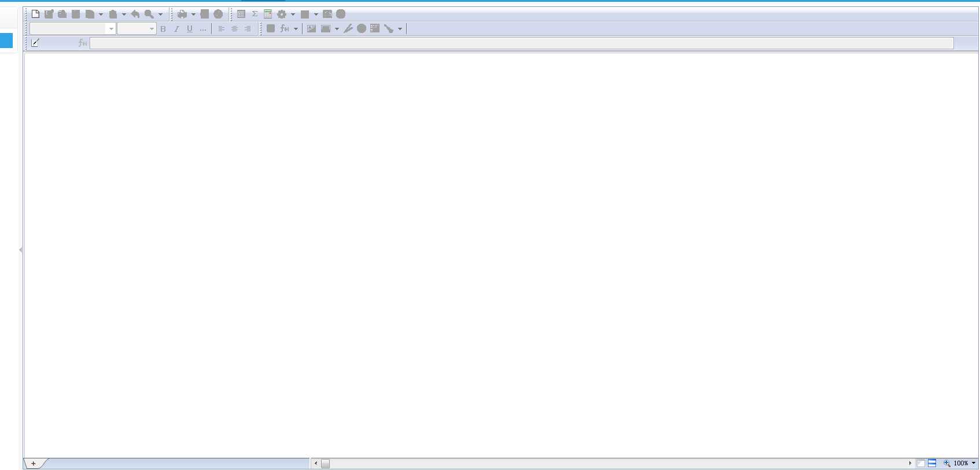Open dropdown arrow next to gear icon
The height and width of the screenshot is (470, 980).
[293, 14]
